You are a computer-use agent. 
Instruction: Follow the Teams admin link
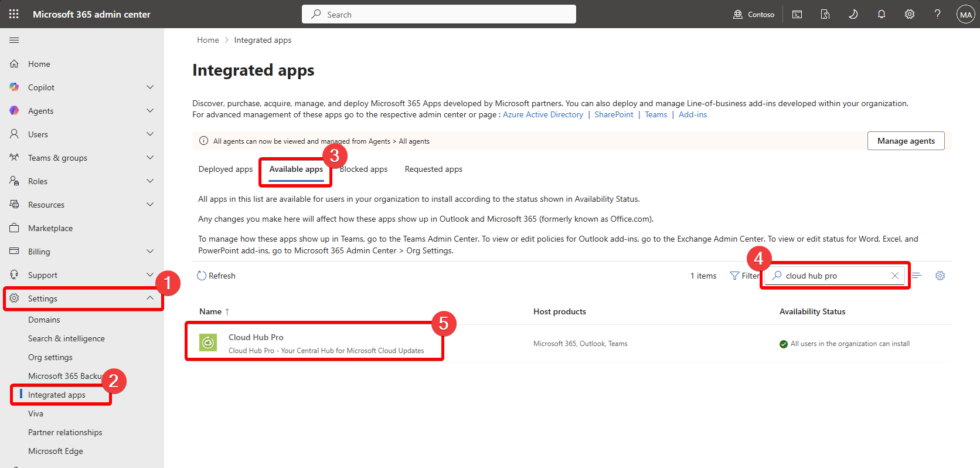(x=656, y=114)
